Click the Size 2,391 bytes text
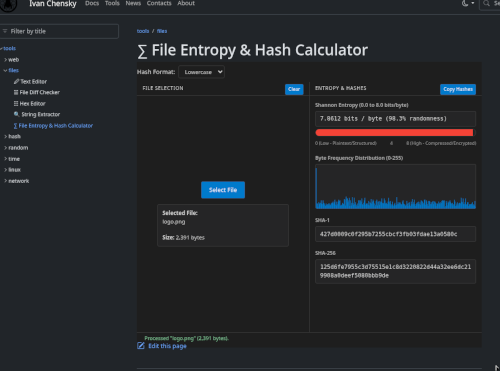 (x=183, y=238)
